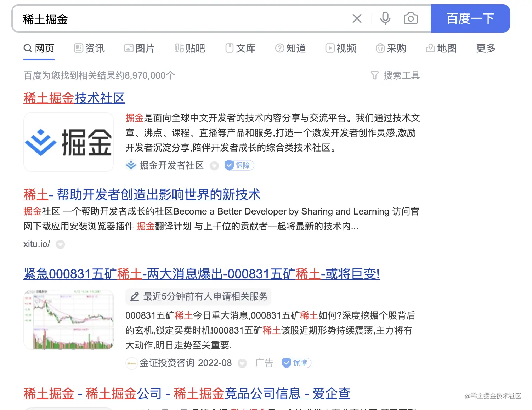Expand dropdown arrow next to 掘金开发者社区

pyautogui.click(x=214, y=166)
